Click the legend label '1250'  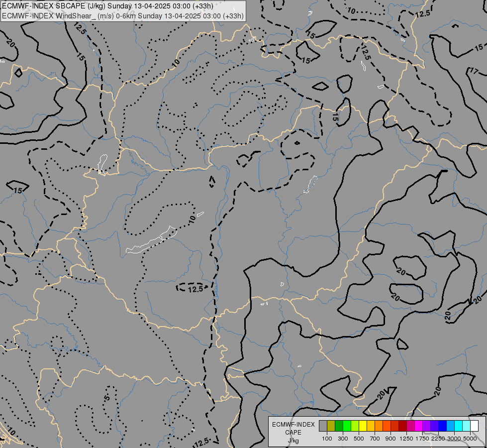(x=406, y=439)
